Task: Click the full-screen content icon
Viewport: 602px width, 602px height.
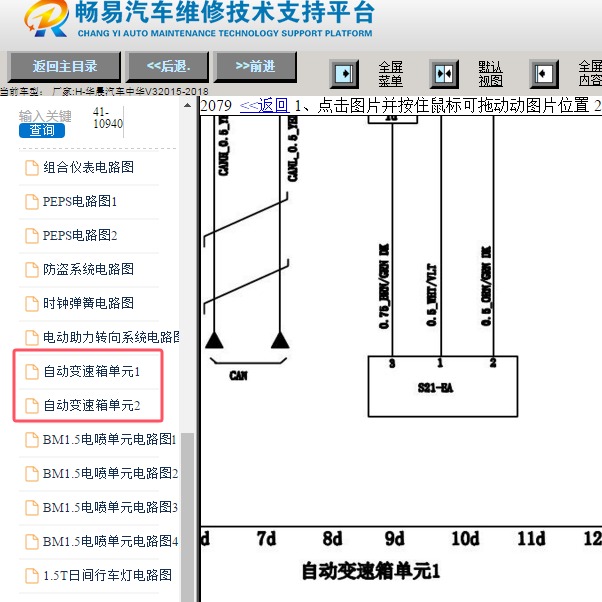Action: (x=544, y=74)
